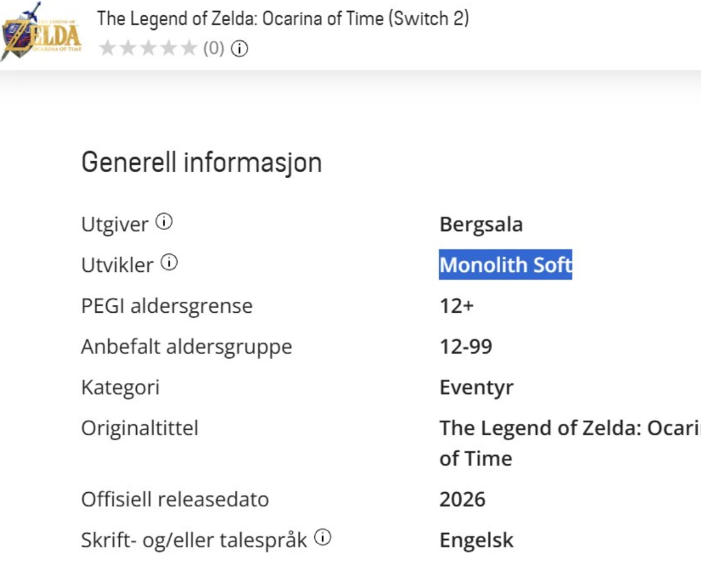This screenshot has width=701, height=588.
Task: Click the 12-99 recommended age value
Action: (x=466, y=346)
